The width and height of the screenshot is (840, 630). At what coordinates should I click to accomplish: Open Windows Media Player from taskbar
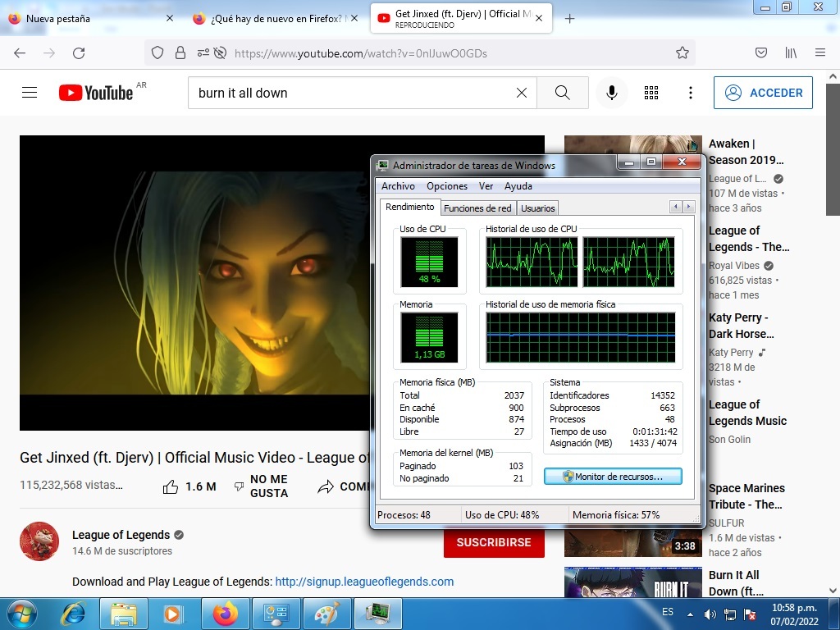174,614
